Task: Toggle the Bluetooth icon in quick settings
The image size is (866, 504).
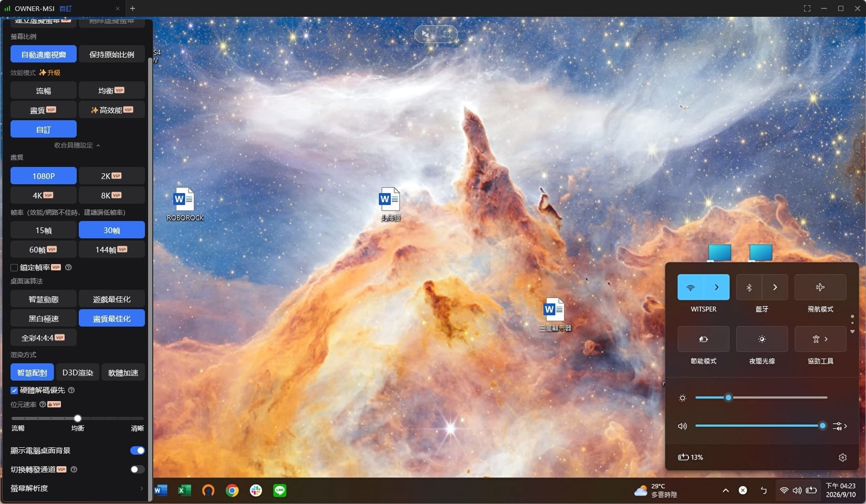Action: click(749, 287)
